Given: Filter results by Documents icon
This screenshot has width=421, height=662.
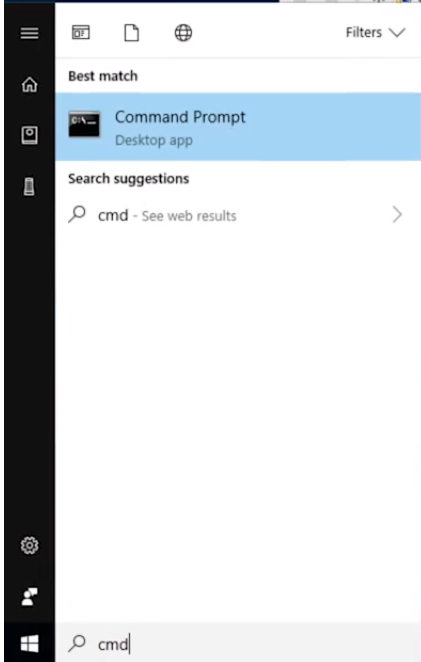Looking at the screenshot, I should coord(131,33).
